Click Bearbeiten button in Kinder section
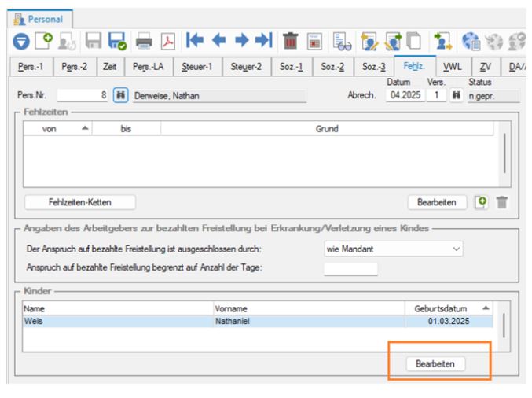Screen dimensions: 532x398 (435, 364)
